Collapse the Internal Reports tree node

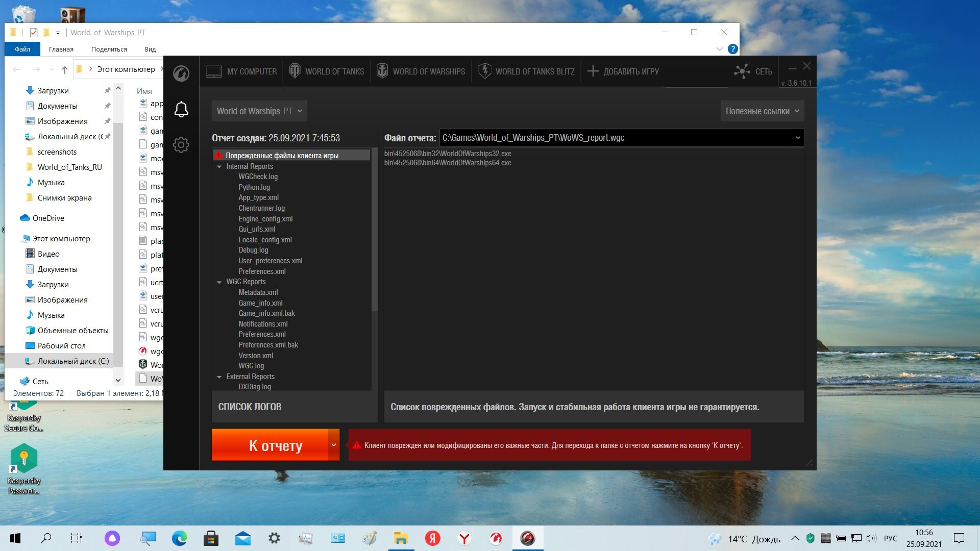[x=219, y=167]
